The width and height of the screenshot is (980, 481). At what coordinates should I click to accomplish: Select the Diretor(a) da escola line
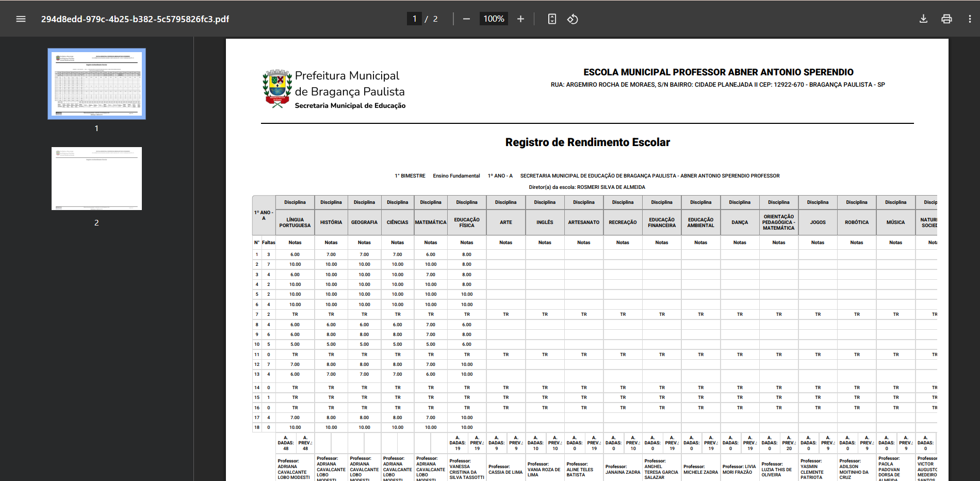tap(587, 187)
